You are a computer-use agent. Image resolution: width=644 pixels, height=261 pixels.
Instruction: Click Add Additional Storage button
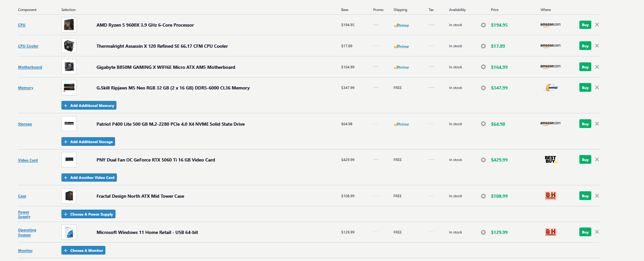click(x=88, y=142)
